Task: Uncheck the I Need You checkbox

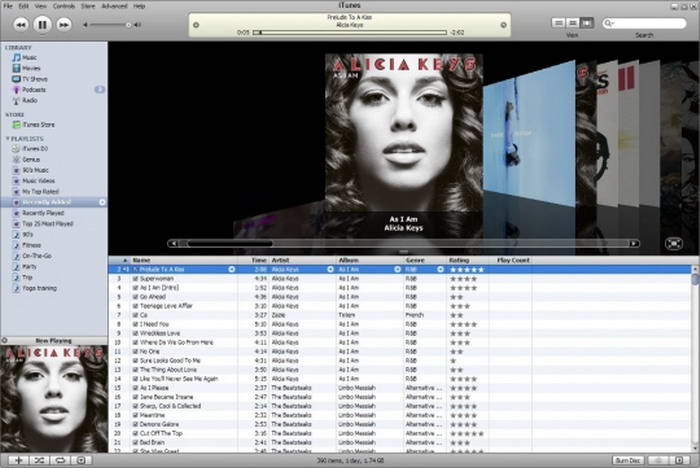Action: pos(135,324)
